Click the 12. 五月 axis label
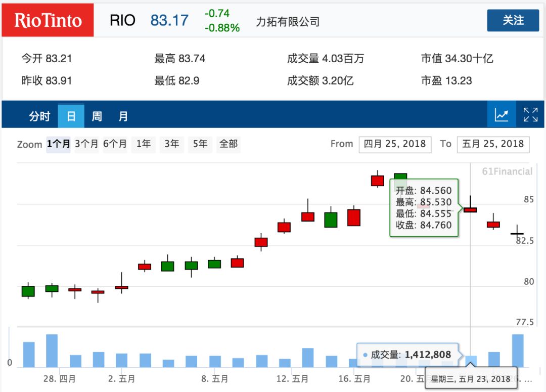The width and height of the screenshot is (546, 392). [x=292, y=379]
